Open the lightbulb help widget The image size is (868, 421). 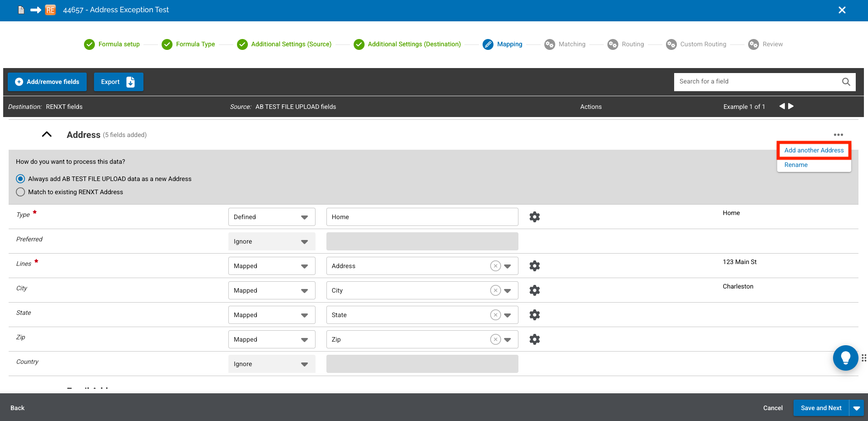(845, 358)
